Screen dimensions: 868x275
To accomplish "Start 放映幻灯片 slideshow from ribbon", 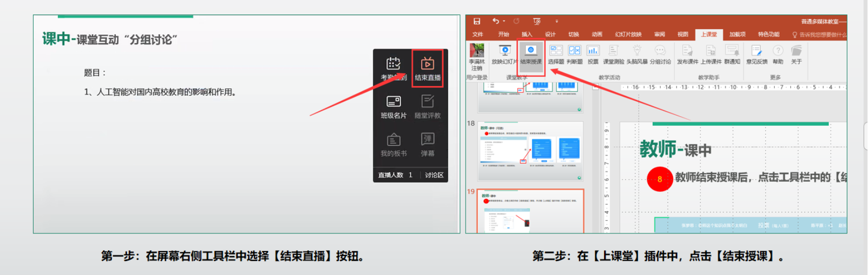I will pyautogui.click(x=504, y=55).
